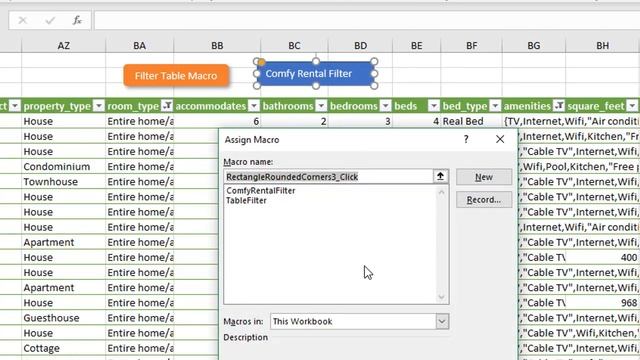This screenshot has height=360, width=640.
Task: Click the macro list scroll down arrow
Action: click(x=441, y=297)
